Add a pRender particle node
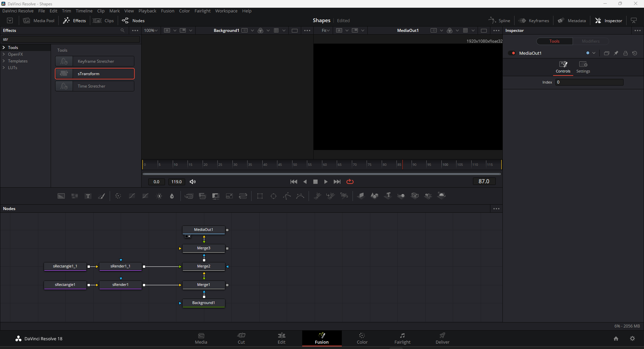Screen dimensions: 644x349 tap(344, 196)
